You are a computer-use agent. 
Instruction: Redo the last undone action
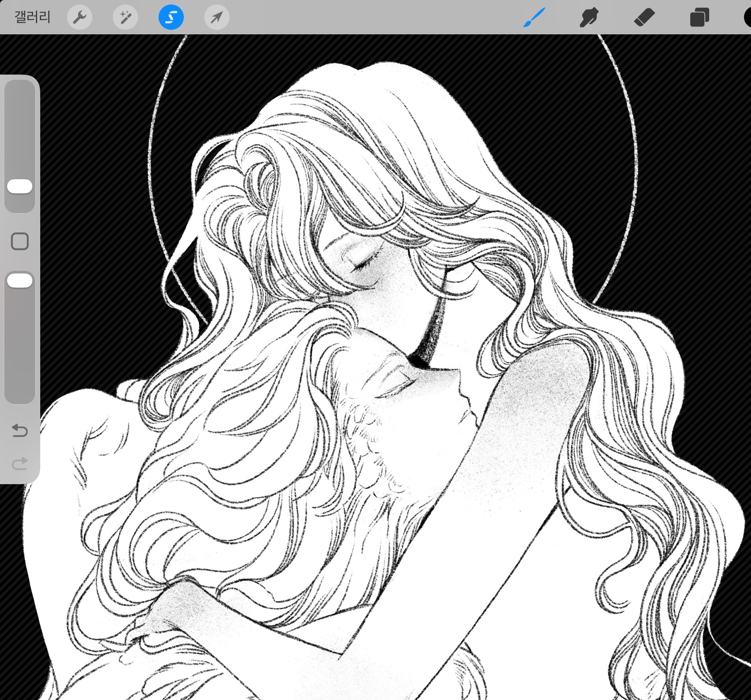20,464
